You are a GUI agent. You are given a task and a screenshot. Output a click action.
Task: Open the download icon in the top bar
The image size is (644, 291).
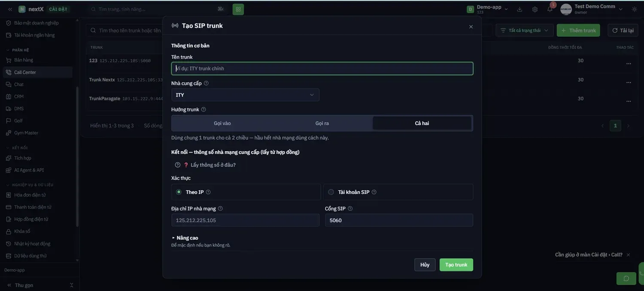519,9
